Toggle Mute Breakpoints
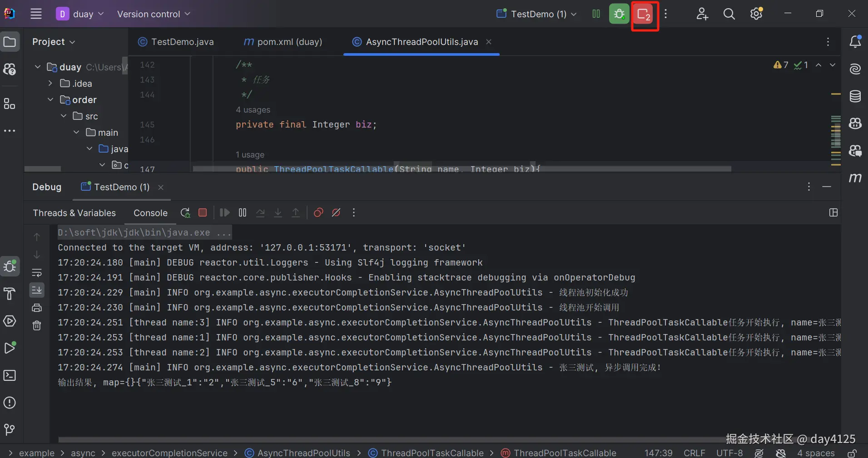The height and width of the screenshot is (458, 868). pos(336,212)
